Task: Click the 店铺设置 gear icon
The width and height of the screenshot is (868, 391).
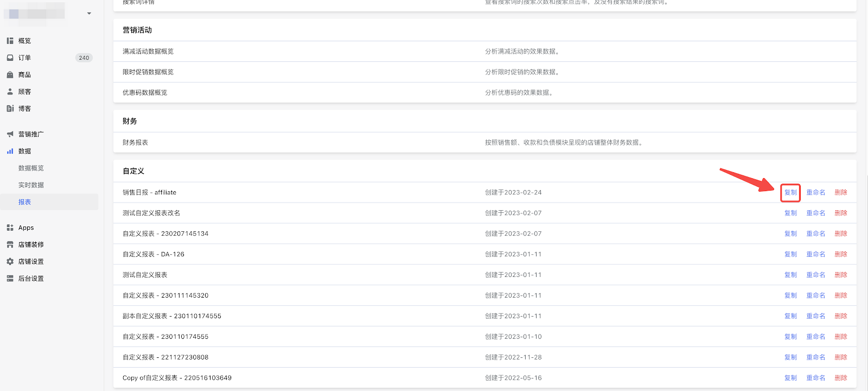Action: coord(10,261)
